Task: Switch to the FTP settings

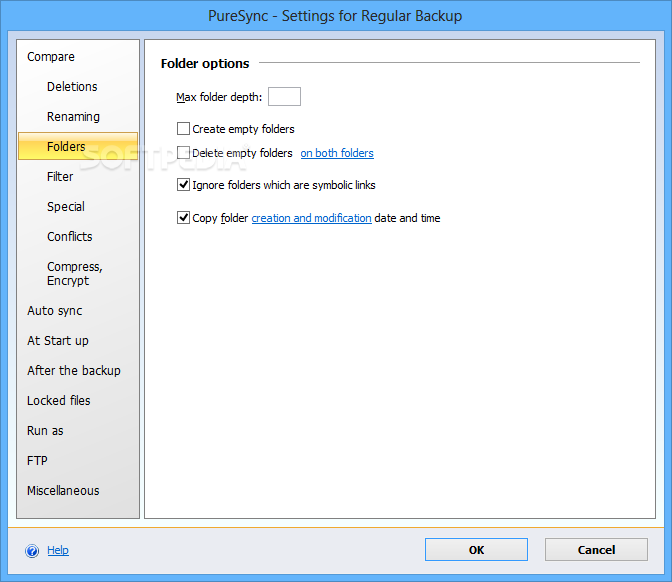Action: pos(37,461)
